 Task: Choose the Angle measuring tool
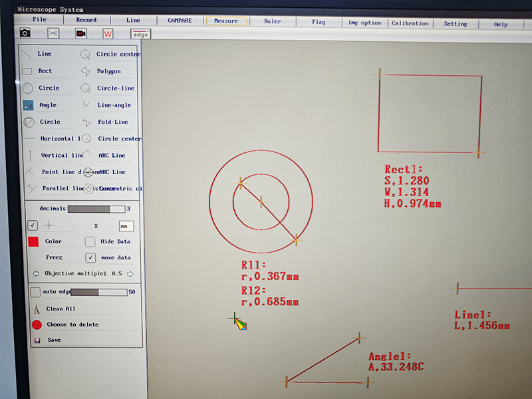28,105
